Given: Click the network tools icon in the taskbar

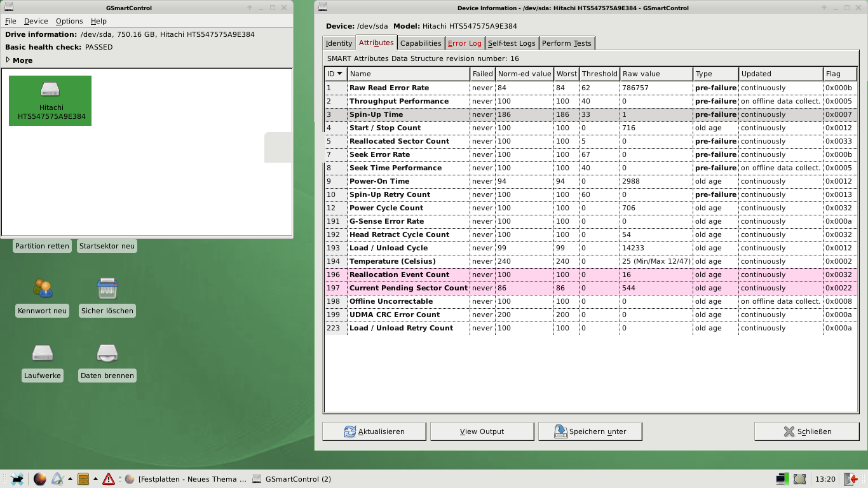Looking at the screenshot, I should coord(57,479).
